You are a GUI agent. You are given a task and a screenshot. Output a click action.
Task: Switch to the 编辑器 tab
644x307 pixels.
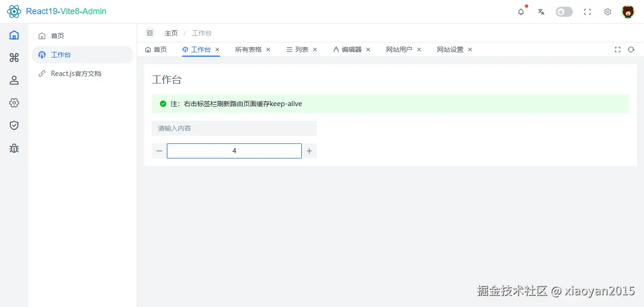(347, 50)
